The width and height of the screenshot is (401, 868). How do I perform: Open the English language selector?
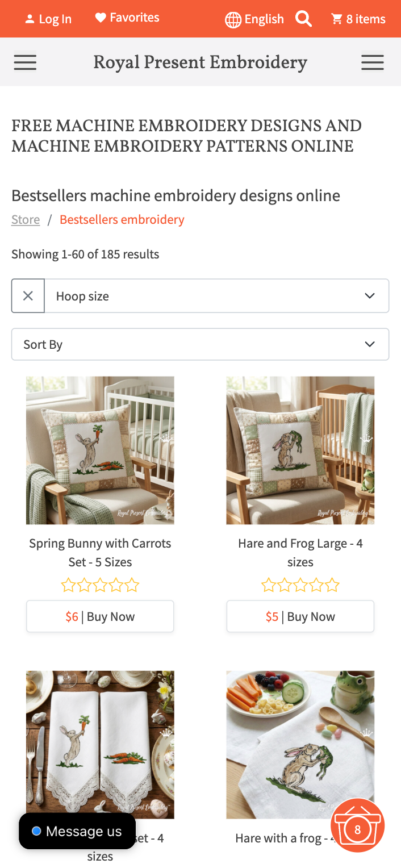264,19
